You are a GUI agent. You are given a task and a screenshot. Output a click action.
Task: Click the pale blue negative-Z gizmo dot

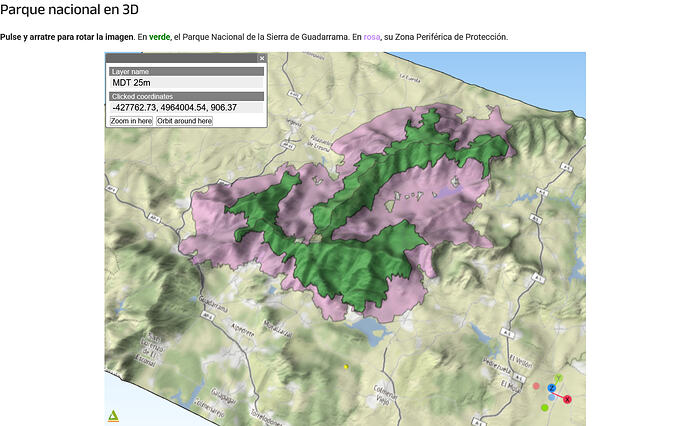[551, 397]
